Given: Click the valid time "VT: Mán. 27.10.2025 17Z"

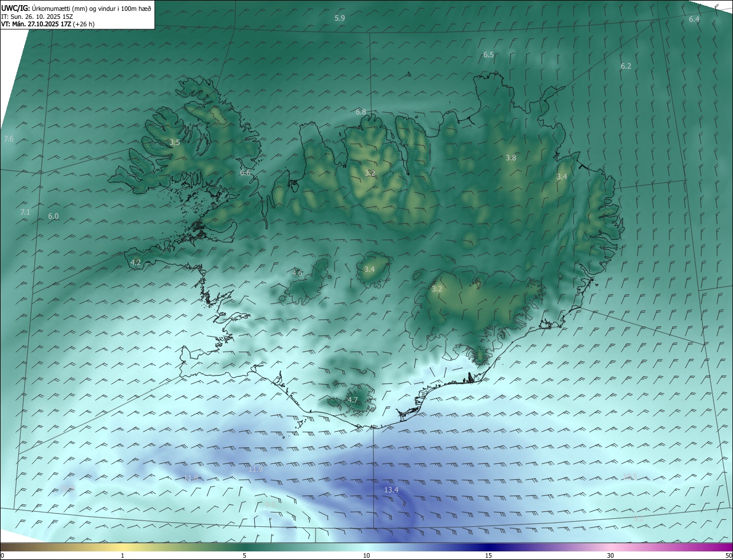Looking at the screenshot, I should click(x=36, y=24).
